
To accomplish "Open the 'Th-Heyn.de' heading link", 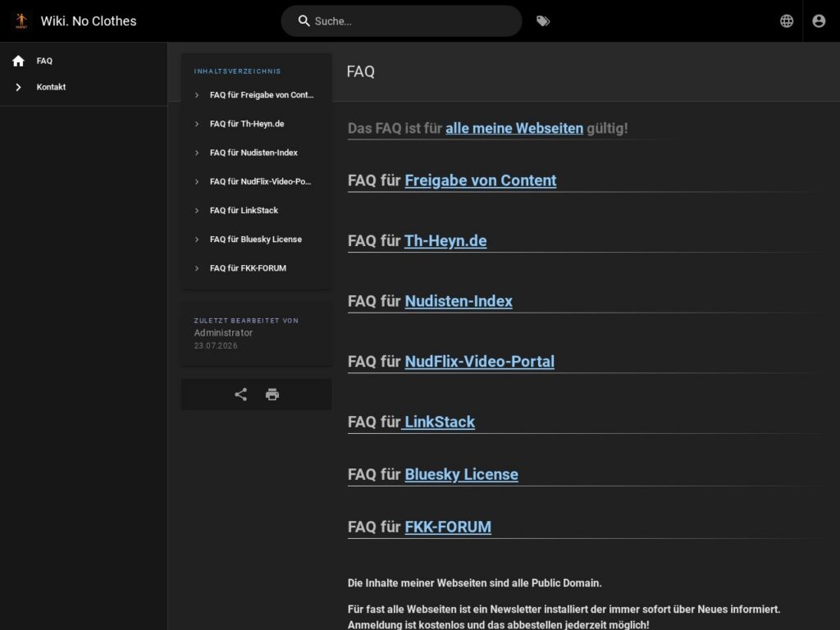I will pos(445,241).
